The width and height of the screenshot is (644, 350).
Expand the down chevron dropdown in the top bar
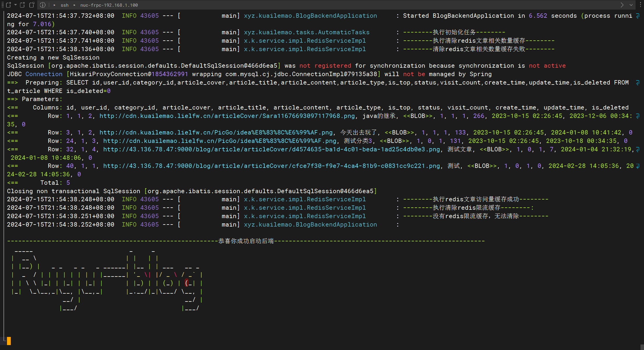(631, 5)
